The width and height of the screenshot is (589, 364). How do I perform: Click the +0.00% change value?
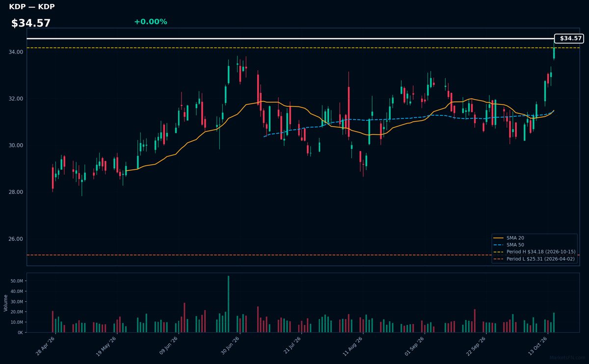(150, 22)
